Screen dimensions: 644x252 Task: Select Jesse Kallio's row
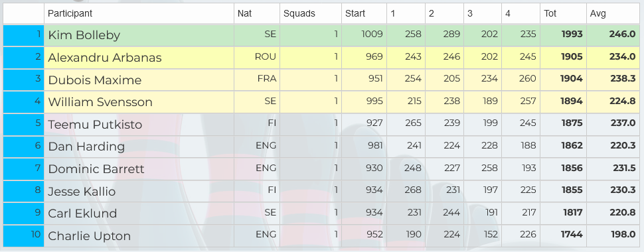coord(82,191)
